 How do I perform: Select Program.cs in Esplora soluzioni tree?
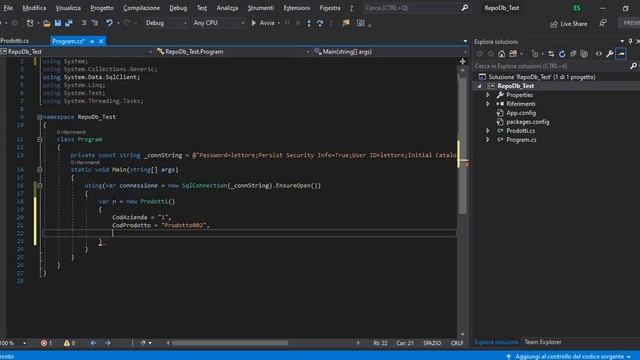coord(521,140)
